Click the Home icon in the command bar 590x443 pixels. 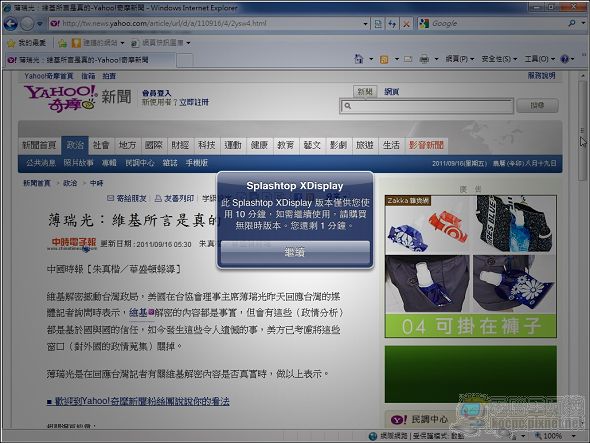coord(359,59)
